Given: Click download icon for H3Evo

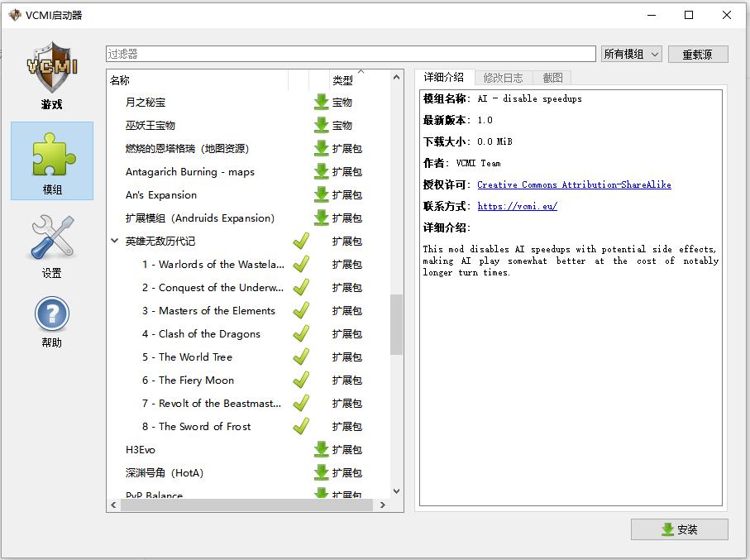Looking at the screenshot, I should [321, 449].
